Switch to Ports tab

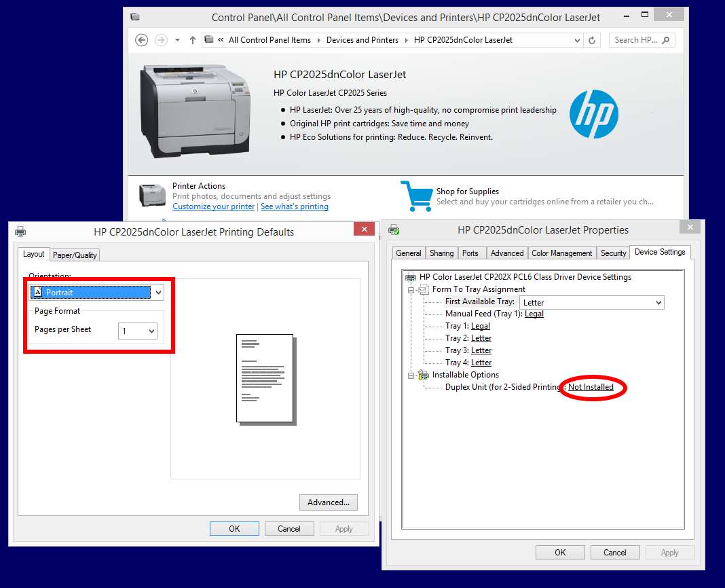[470, 253]
